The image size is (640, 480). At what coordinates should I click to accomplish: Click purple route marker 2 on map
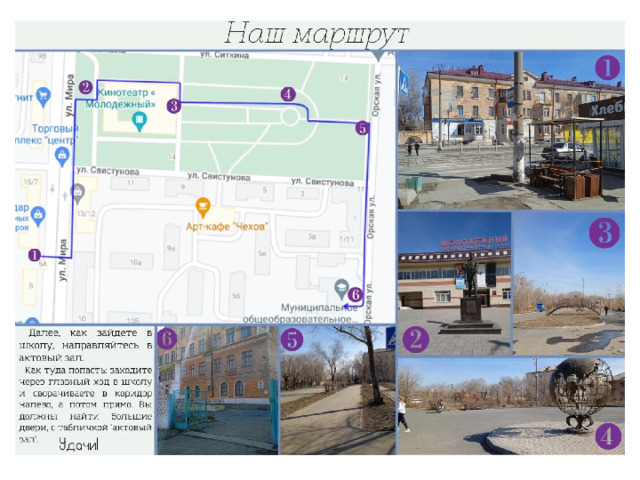tap(85, 87)
